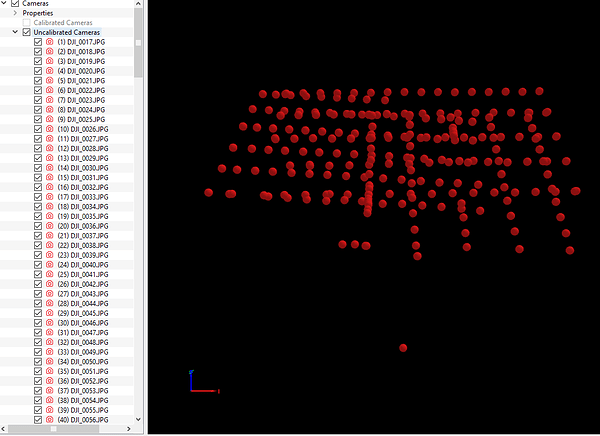This screenshot has width=600, height=436.
Task: Expand the Properties tree node
Action: (x=15, y=13)
